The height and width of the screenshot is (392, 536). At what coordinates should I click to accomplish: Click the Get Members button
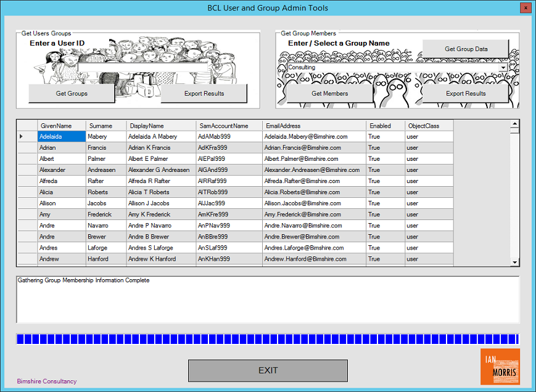click(x=329, y=94)
